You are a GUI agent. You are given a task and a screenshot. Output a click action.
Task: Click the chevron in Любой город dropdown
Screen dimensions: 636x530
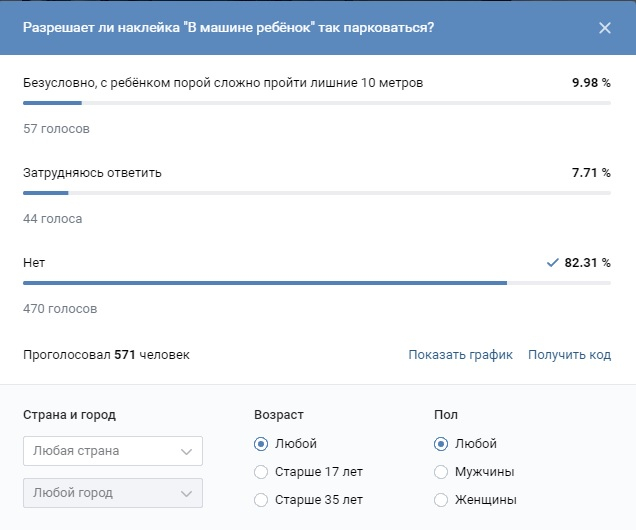(x=186, y=494)
